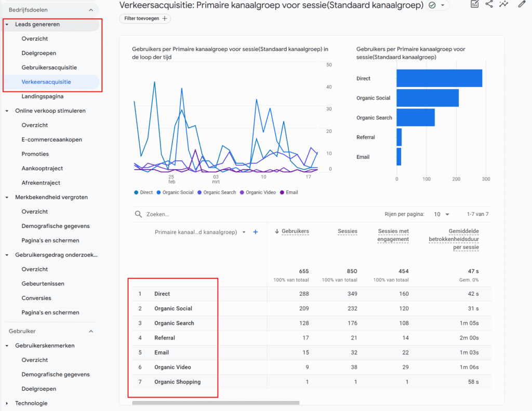This screenshot has width=532, height=411.
Task: Open the chart editor icon beside the share icon
Action: pos(474,4)
